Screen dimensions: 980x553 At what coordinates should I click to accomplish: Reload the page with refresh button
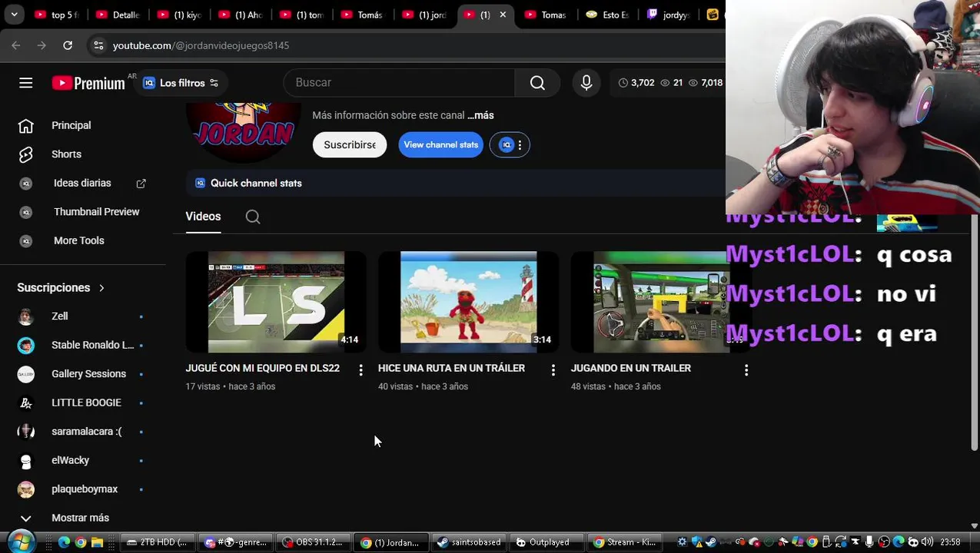pos(68,45)
